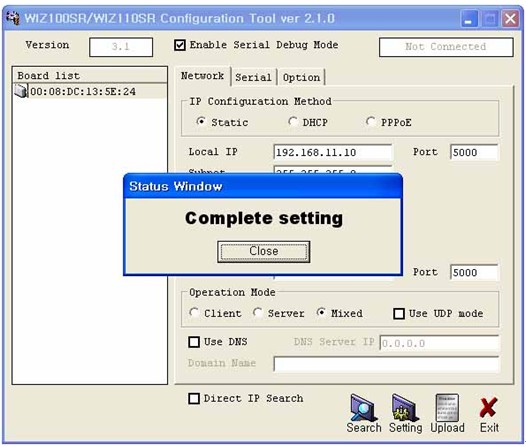Switch to the Serial tab

253,77
